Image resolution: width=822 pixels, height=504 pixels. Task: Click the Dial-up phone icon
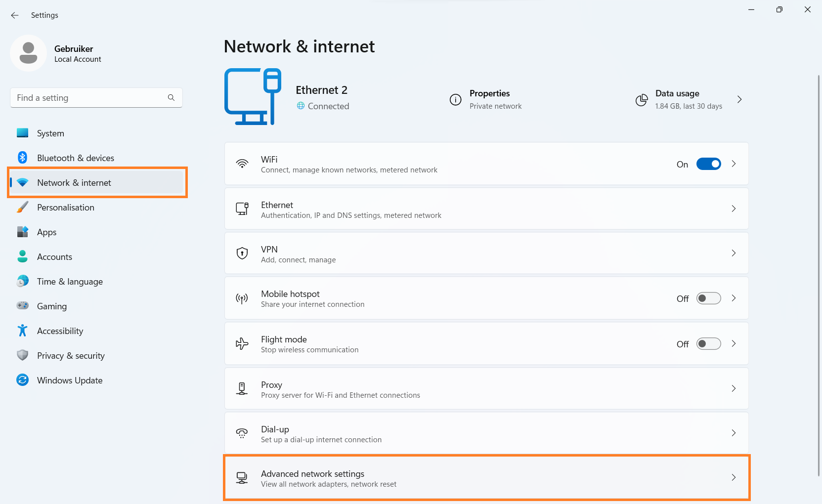[242, 433]
